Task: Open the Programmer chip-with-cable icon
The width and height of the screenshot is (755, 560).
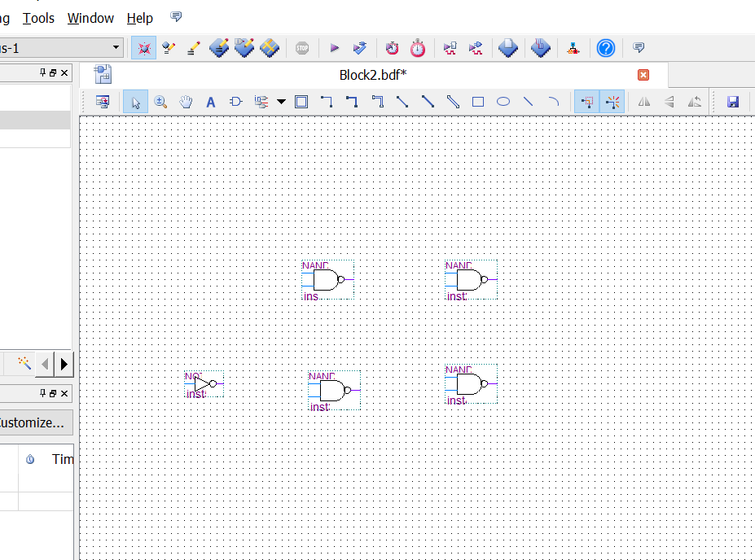Action: tap(541, 48)
